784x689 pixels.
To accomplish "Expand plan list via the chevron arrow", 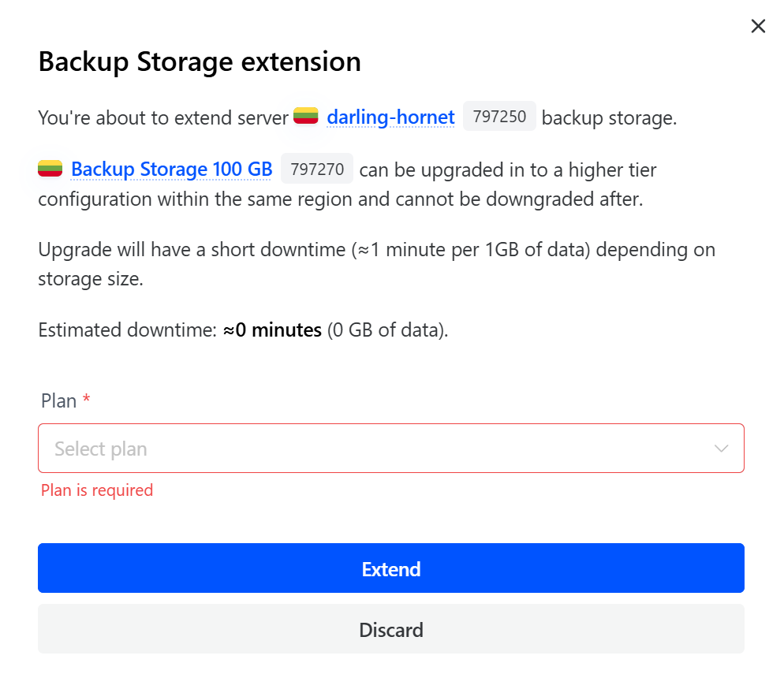I will tap(721, 449).
